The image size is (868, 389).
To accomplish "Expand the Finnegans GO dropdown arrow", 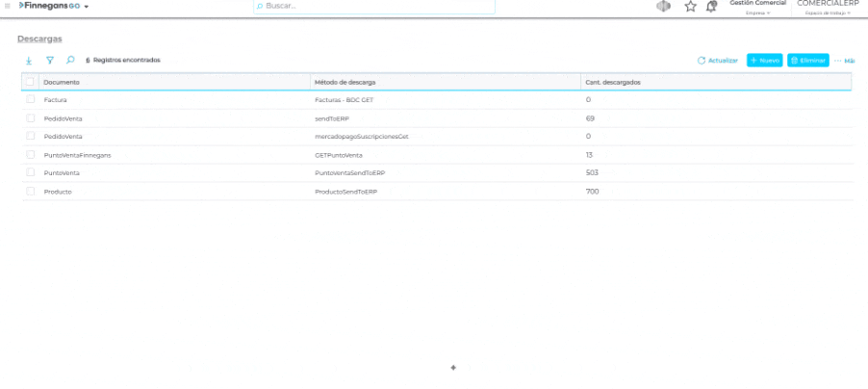I will (x=87, y=7).
